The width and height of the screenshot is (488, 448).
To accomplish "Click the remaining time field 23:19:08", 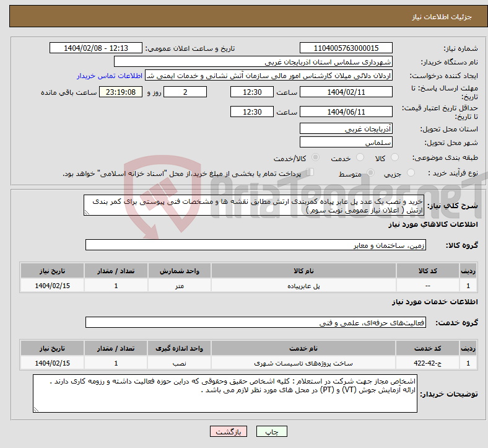I will [x=121, y=92].
